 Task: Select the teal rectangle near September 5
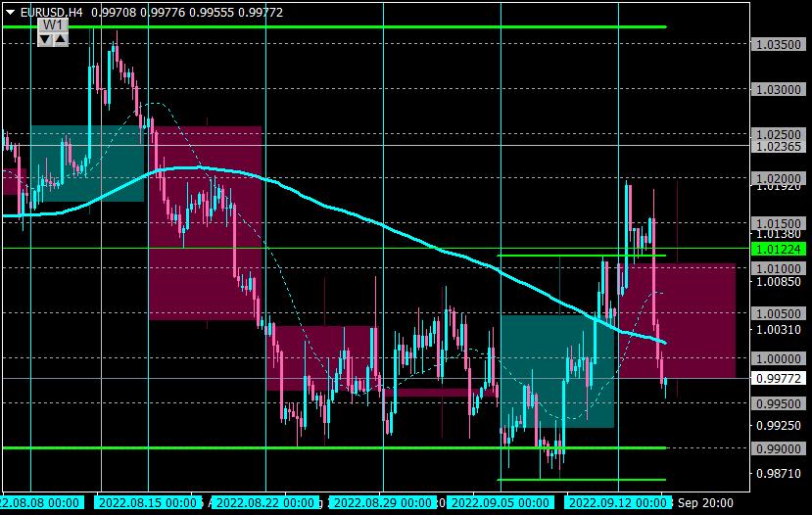(x=557, y=371)
